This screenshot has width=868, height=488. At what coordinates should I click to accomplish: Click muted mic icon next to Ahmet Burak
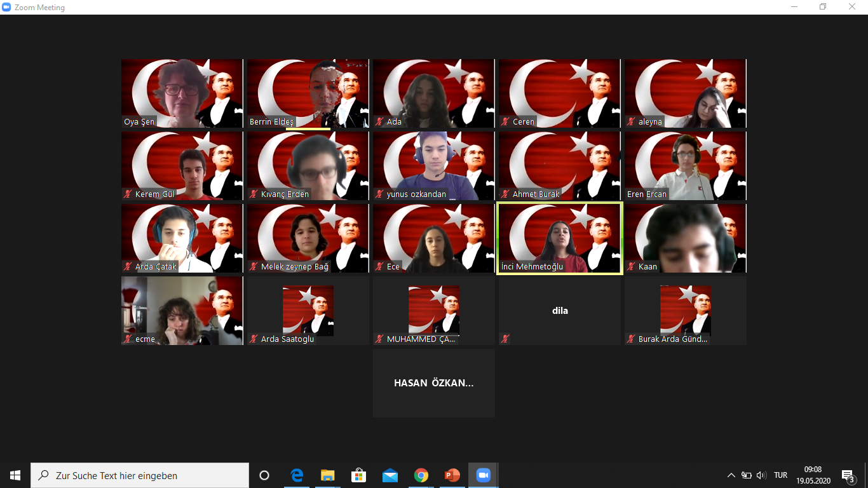506,194
